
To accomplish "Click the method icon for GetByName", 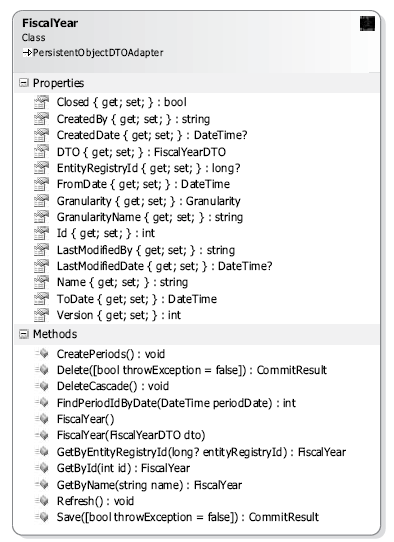I will pos(41,484).
